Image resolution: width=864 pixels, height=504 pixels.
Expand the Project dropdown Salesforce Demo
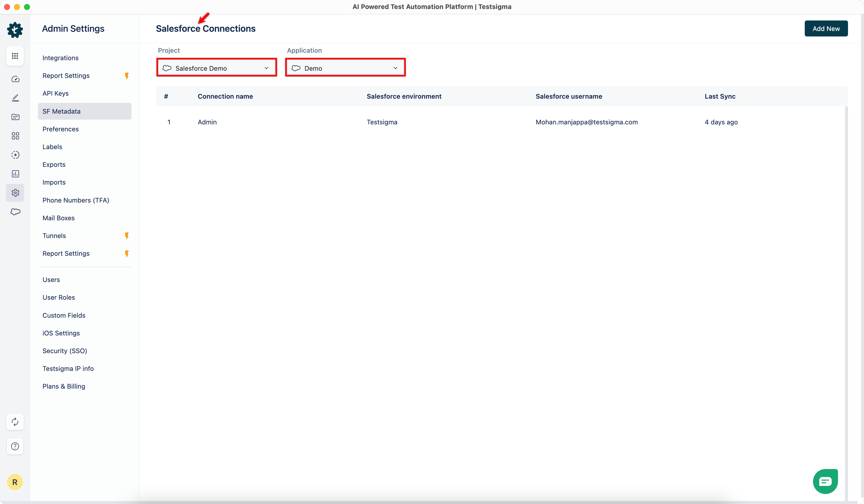tap(217, 68)
